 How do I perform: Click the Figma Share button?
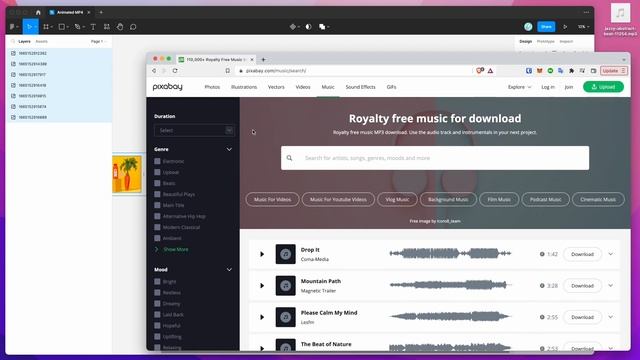coord(546,27)
